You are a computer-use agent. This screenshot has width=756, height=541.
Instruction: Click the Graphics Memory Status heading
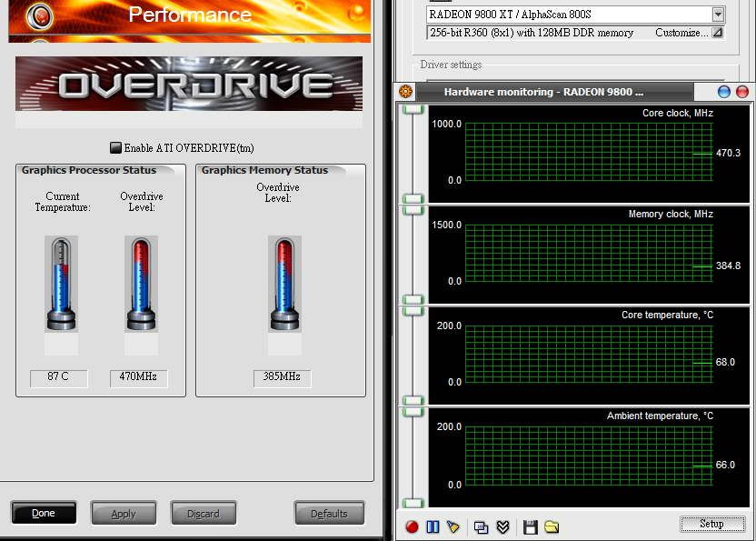point(264,170)
